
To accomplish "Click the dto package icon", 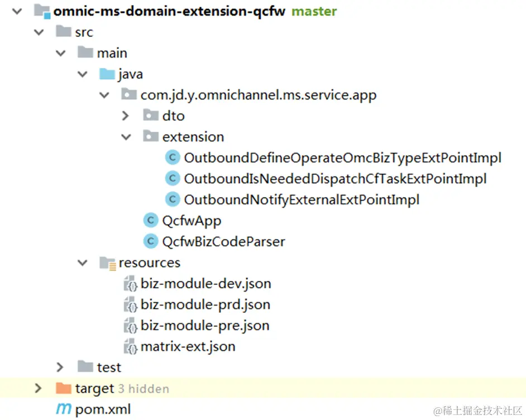I will (x=151, y=114).
